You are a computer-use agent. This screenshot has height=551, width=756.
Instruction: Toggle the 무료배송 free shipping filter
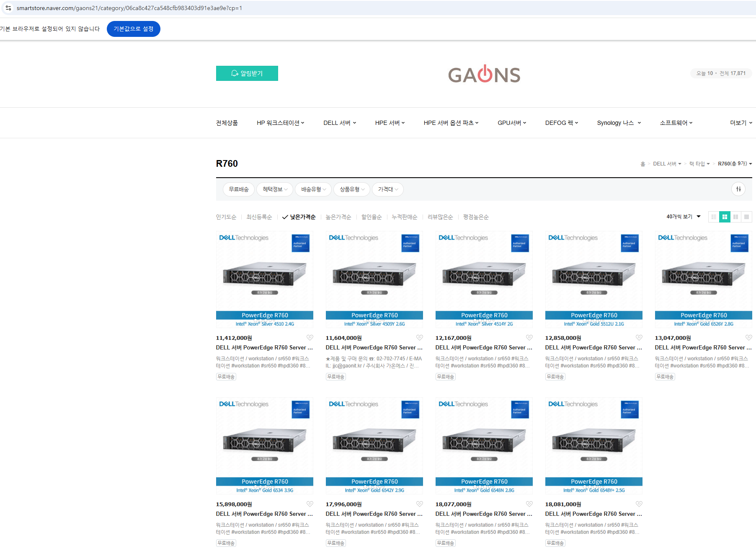239,189
